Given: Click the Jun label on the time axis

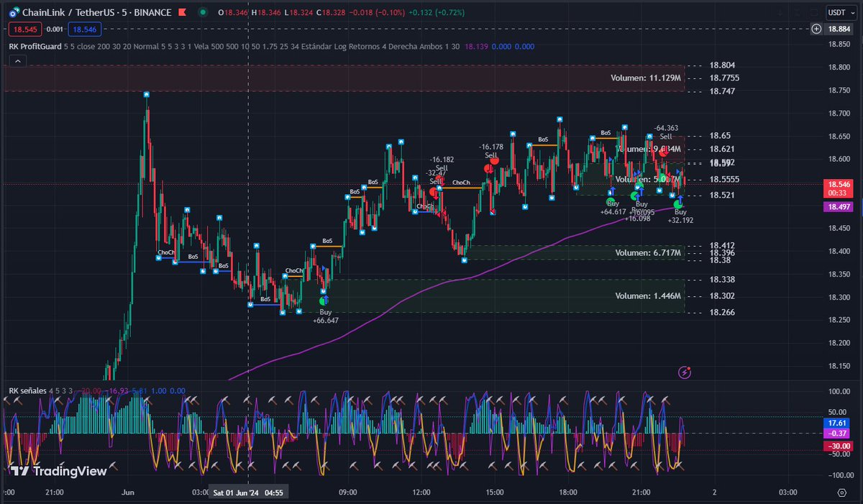Looking at the screenshot, I should (128, 492).
